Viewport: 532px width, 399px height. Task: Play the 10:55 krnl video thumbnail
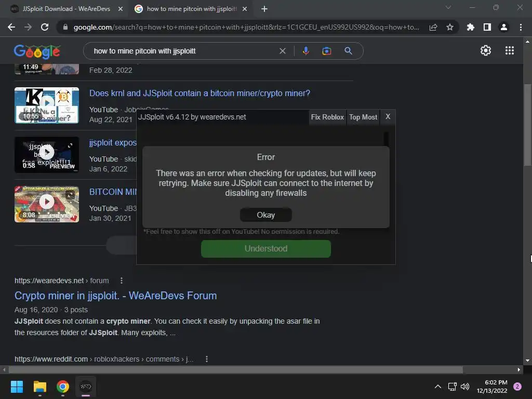(47, 105)
